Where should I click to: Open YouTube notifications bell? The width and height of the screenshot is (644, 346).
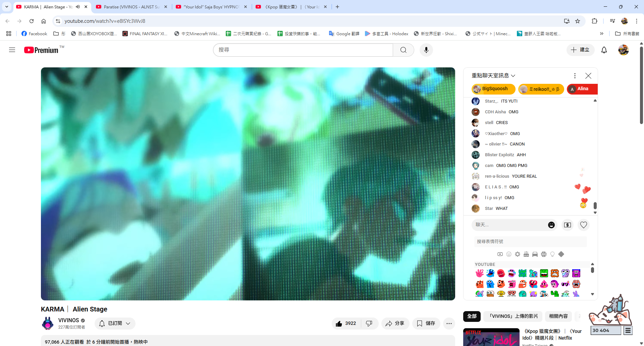(604, 50)
